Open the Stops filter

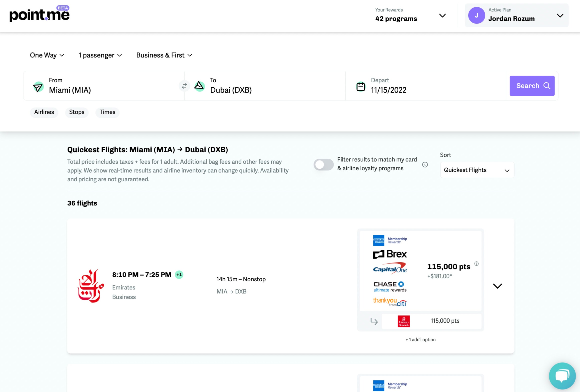77,112
